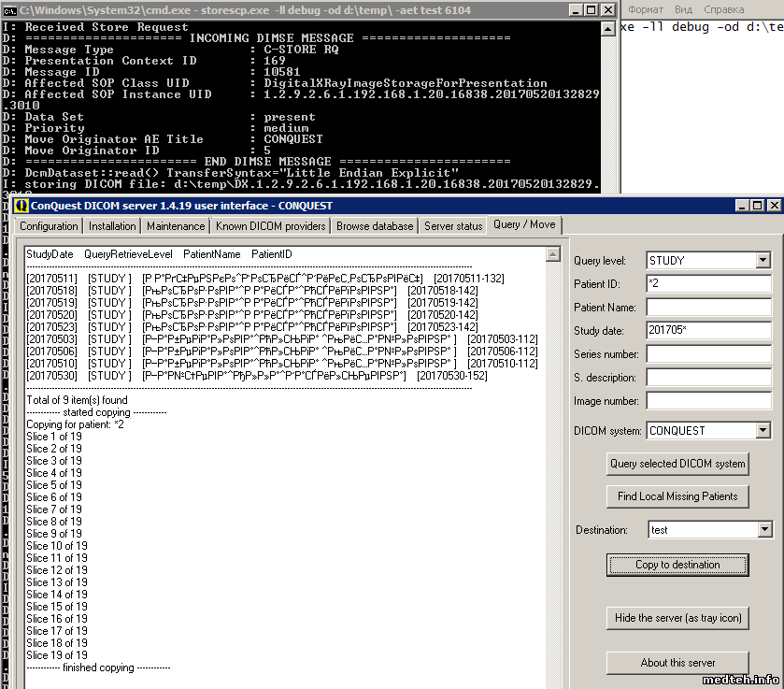The height and width of the screenshot is (689, 784).
Task: Open the Maintenance tab
Action: click(176, 226)
